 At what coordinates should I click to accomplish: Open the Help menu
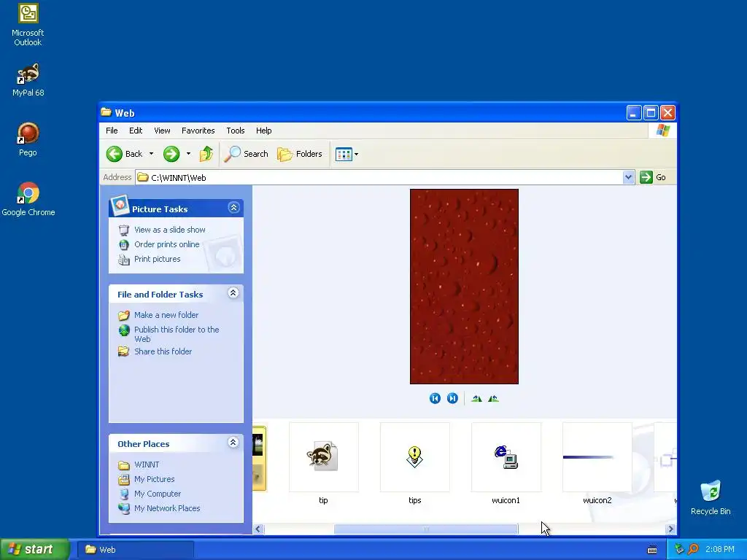pyautogui.click(x=263, y=131)
